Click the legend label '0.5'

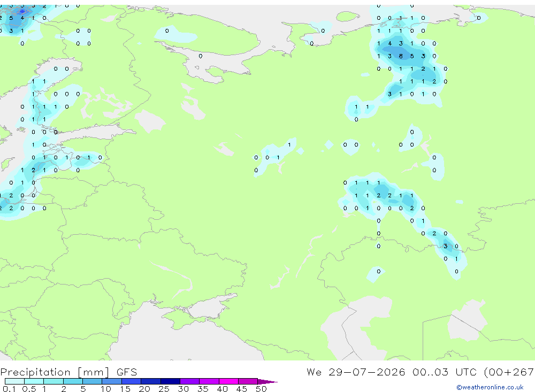coord(29,389)
